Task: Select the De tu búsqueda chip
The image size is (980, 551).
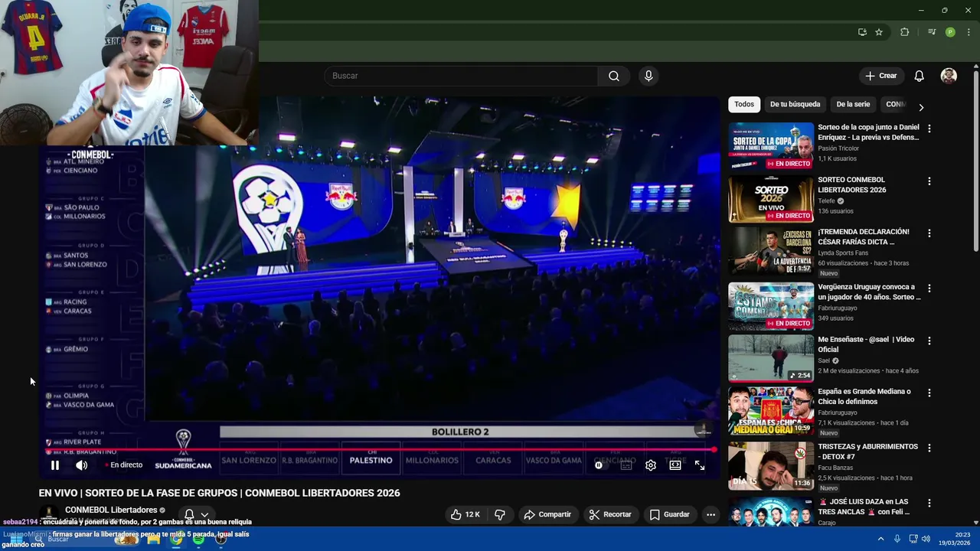Action: [795, 104]
